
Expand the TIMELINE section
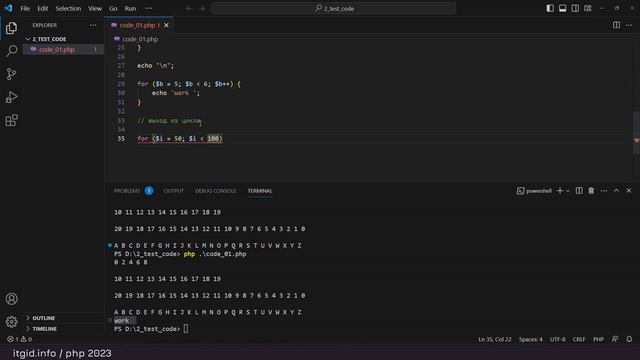[44, 329]
